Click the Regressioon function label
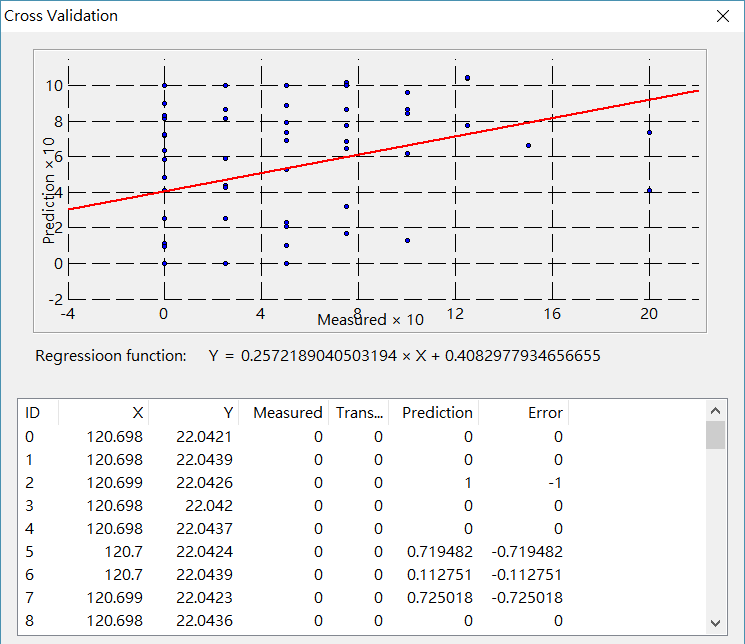Screen dimensions: 745x644 coord(111,356)
